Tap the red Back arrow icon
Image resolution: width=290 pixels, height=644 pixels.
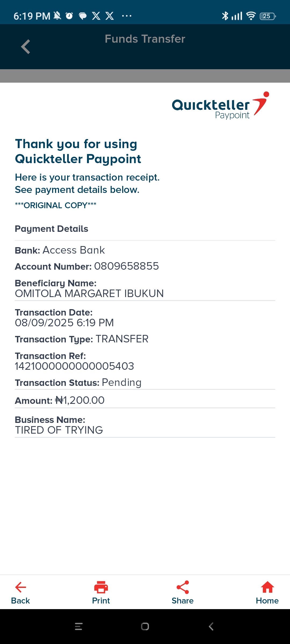(x=21, y=587)
